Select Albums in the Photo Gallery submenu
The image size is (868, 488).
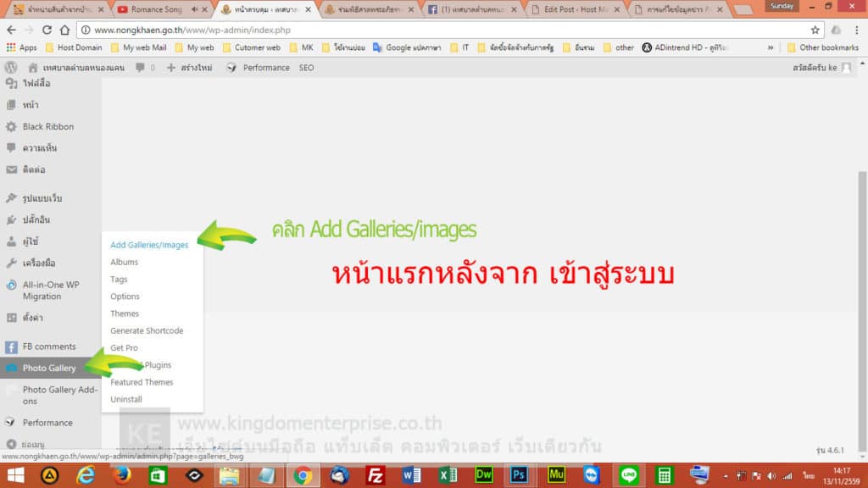124,262
